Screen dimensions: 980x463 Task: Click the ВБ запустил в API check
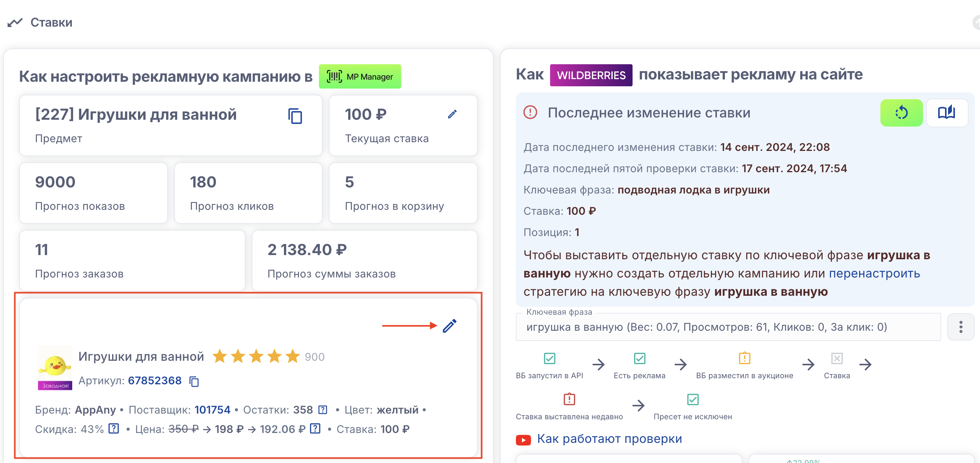(x=549, y=358)
